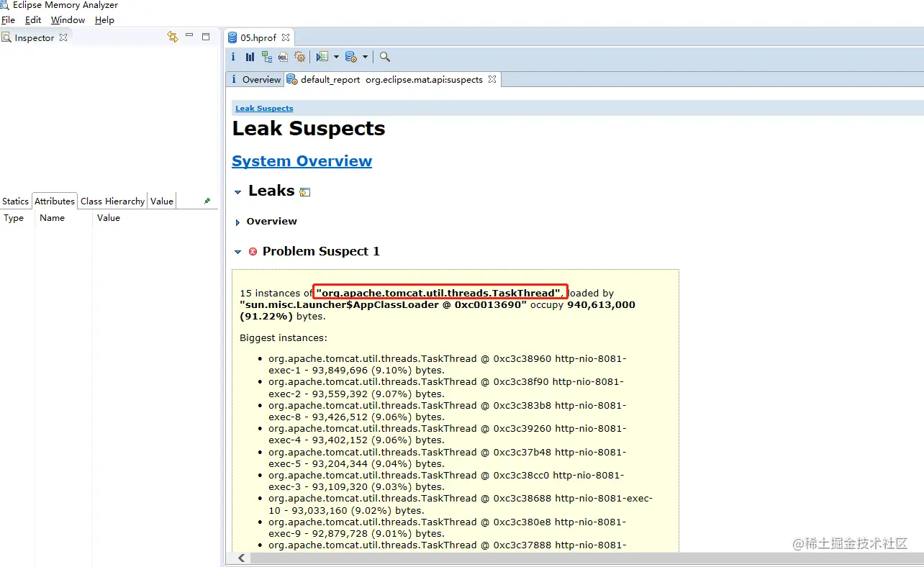Click the TaskThread @ 0xc3c39260 list entry
The height and width of the screenshot is (567, 924).
(448, 434)
